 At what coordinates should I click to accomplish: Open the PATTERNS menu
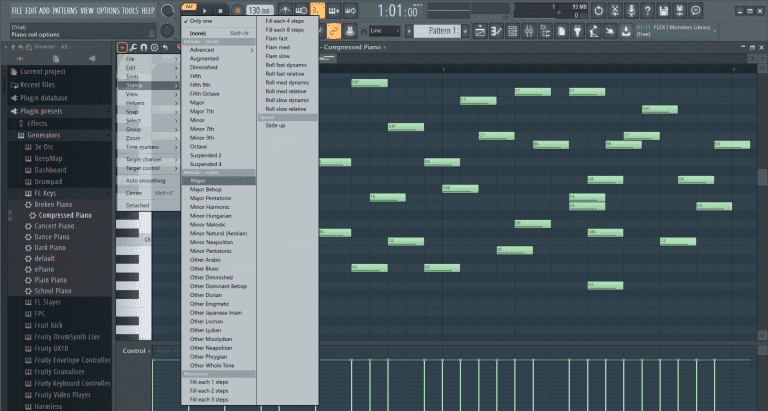(65, 10)
